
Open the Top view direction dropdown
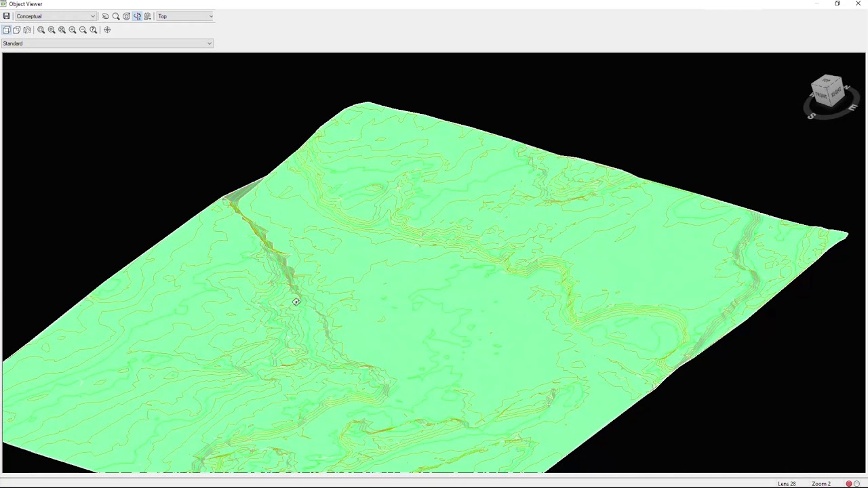point(184,16)
